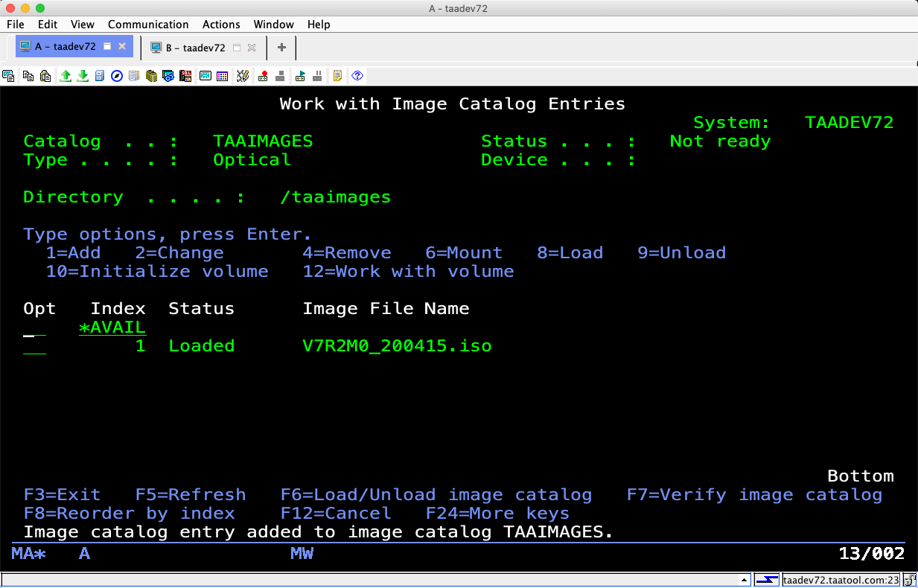Click F5=Refresh function key
Screen dimensions: 918x588
coord(191,495)
